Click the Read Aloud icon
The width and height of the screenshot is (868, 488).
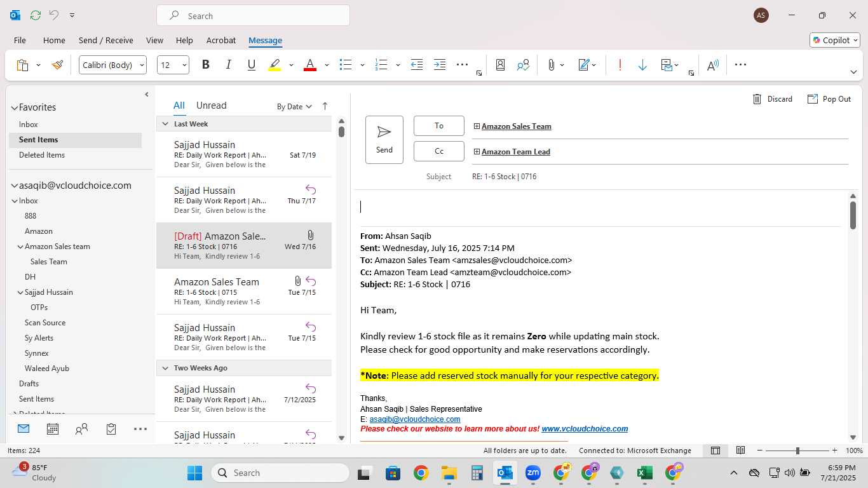(713, 65)
